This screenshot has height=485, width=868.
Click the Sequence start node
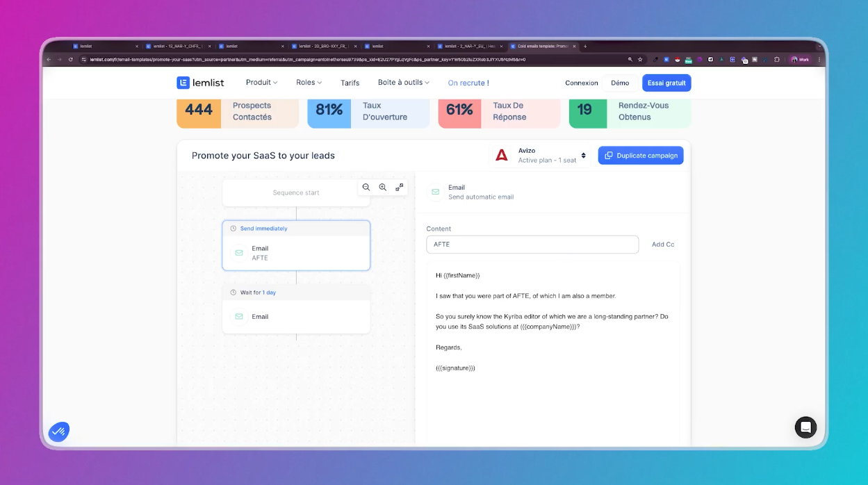pos(296,192)
